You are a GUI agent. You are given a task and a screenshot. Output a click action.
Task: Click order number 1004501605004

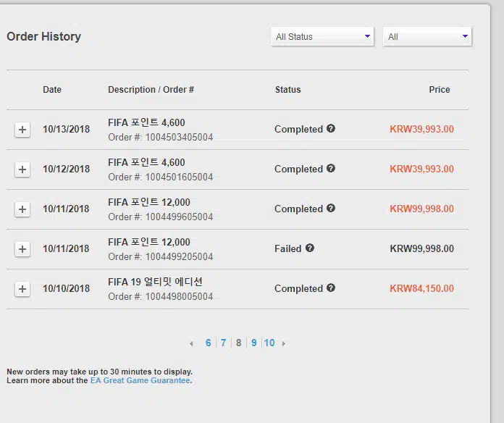coord(179,177)
